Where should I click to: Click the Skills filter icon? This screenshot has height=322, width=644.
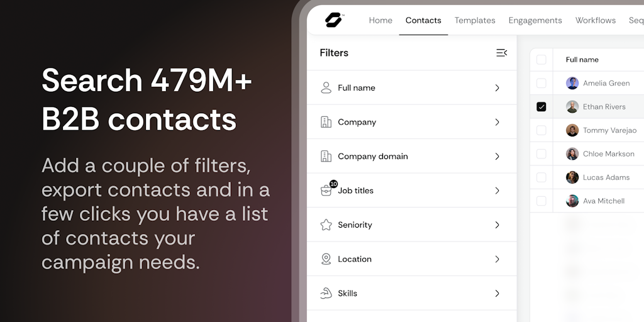(x=326, y=293)
